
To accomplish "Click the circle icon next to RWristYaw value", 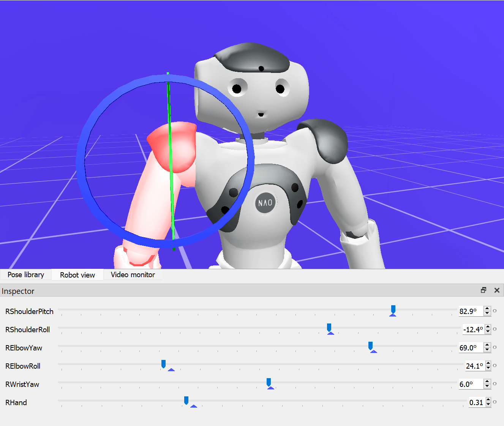I will (495, 384).
